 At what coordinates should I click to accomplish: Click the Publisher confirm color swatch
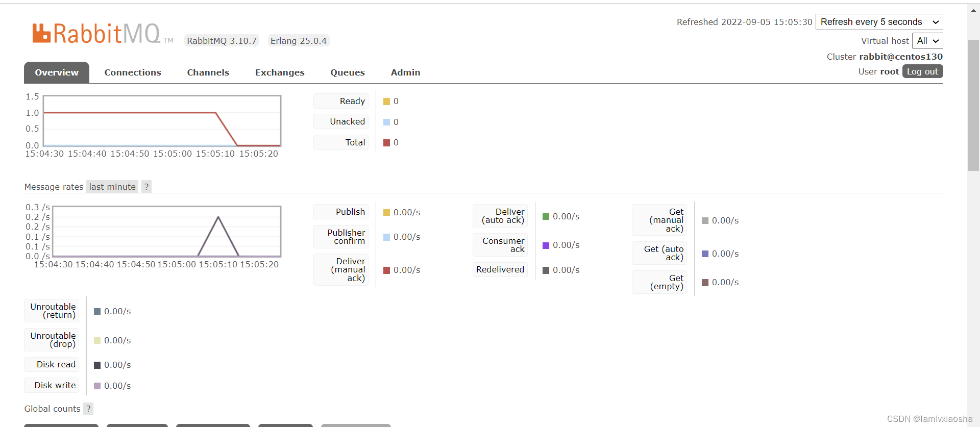387,237
